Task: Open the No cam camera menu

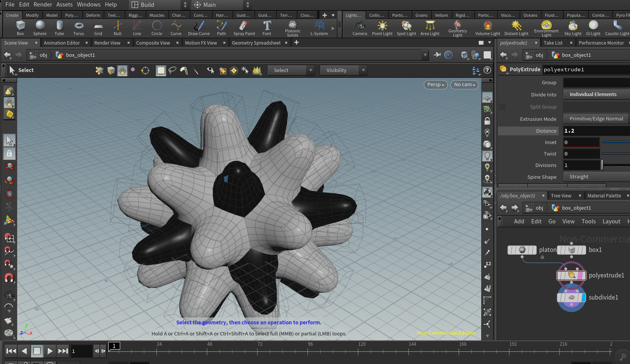Action: [x=464, y=85]
